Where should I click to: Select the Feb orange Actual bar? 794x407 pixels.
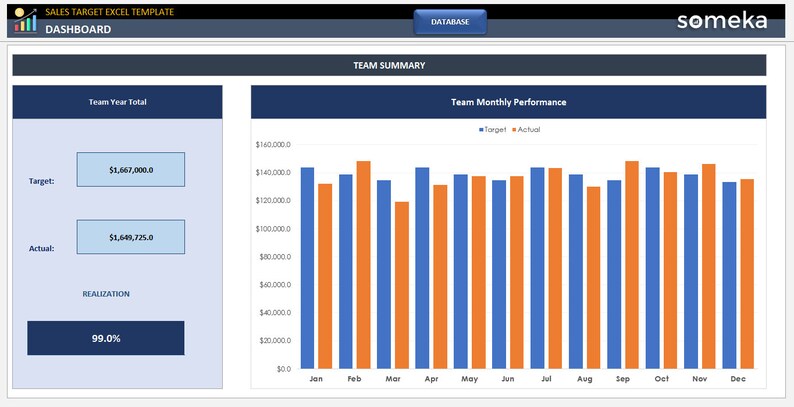coord(364,265)
